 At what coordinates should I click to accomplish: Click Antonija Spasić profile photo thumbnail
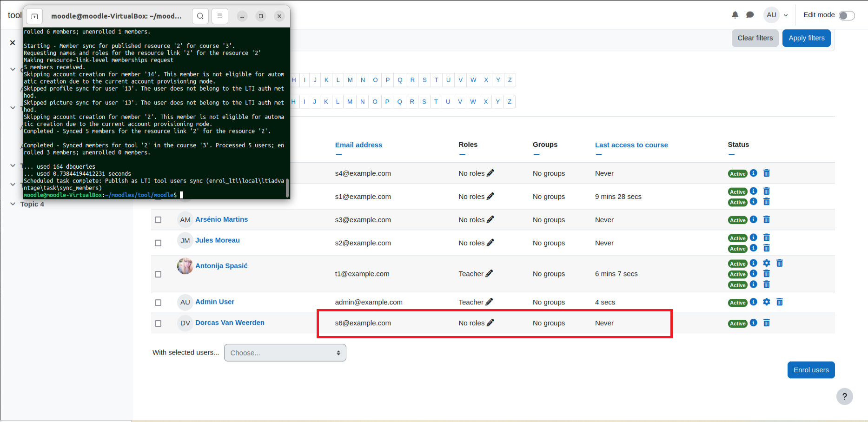[x=185, y=266]
